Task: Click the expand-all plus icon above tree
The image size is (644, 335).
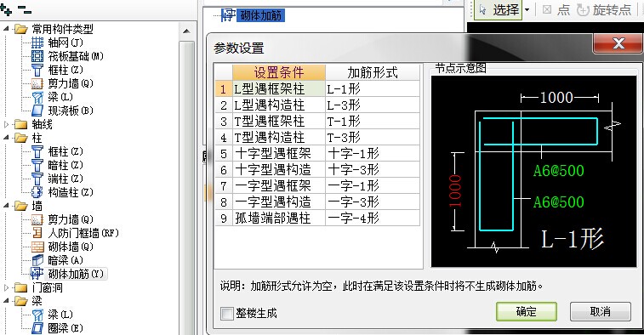Action: tap(6, 9)
